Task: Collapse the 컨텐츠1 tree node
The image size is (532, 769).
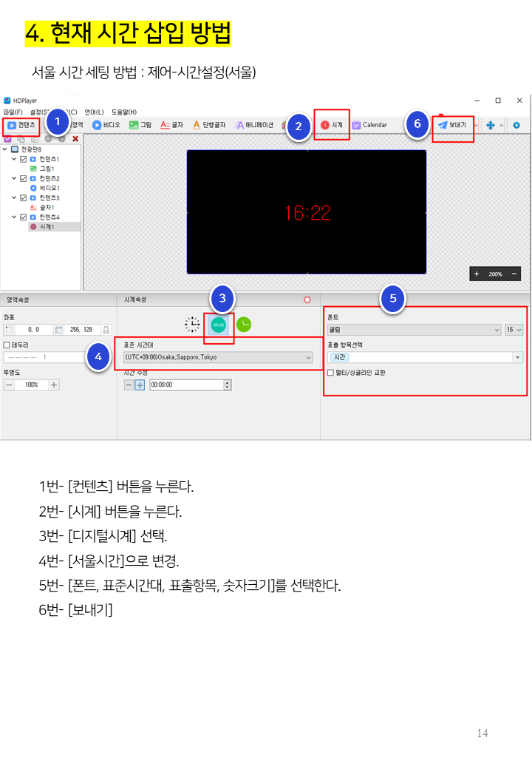Action: pos(14,159)
